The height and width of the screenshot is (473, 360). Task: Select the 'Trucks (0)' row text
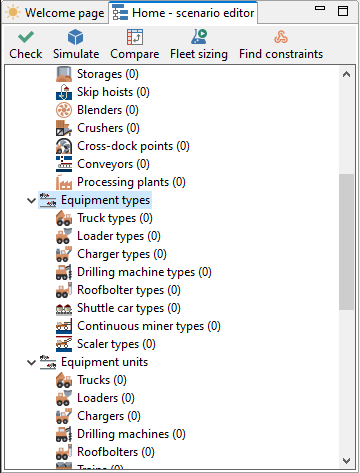click(102, 380)
